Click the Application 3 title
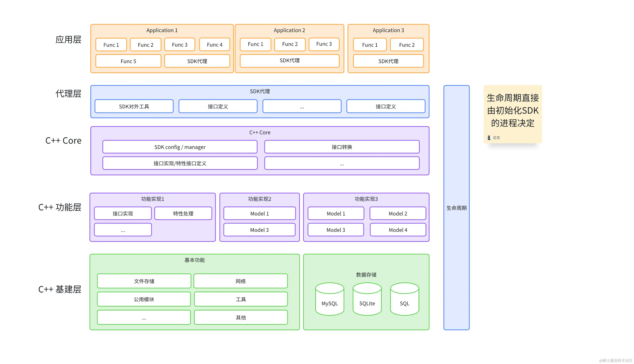 (x=388, y=30)
